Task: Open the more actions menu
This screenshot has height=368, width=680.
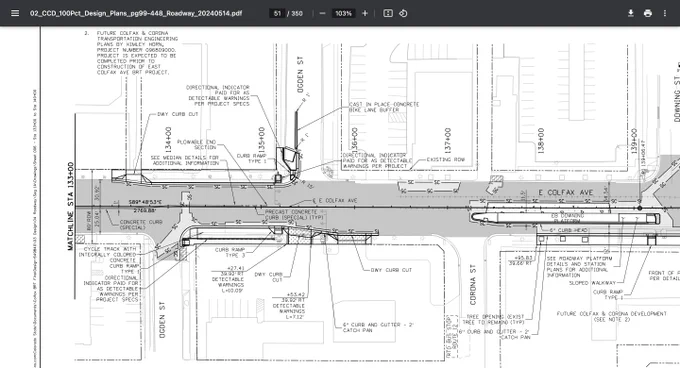Action: (664, 13)
